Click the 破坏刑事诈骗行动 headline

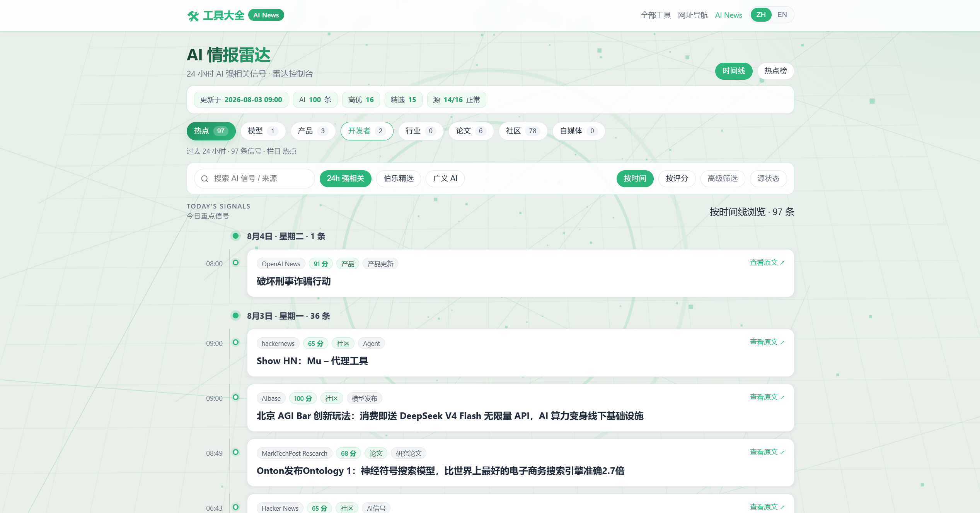click(x=293, y=281)
